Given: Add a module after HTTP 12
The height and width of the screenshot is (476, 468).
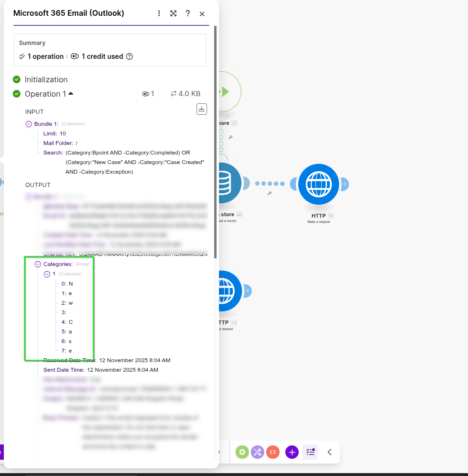Looking at the screenshot, I should [x=345, y=184].
